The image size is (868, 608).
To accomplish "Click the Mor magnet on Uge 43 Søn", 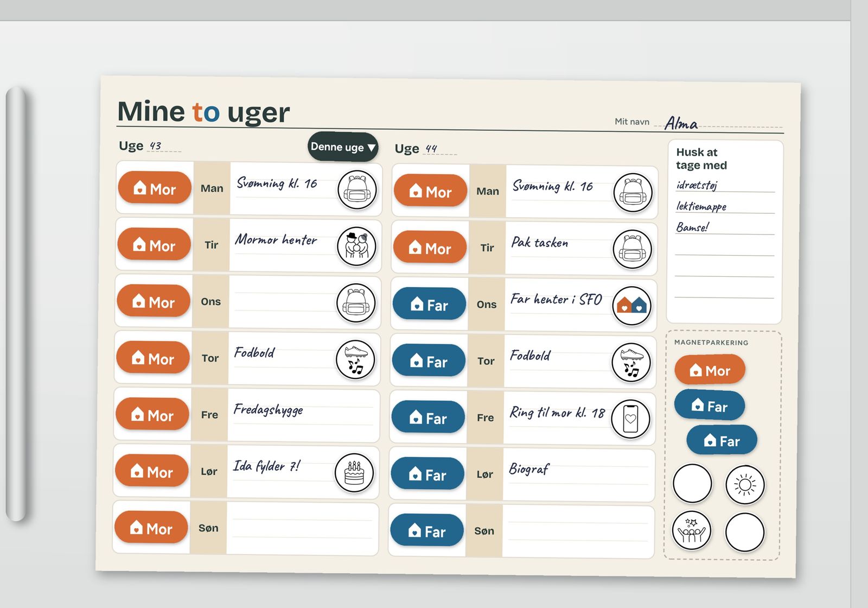I will (x=151, y=528).
